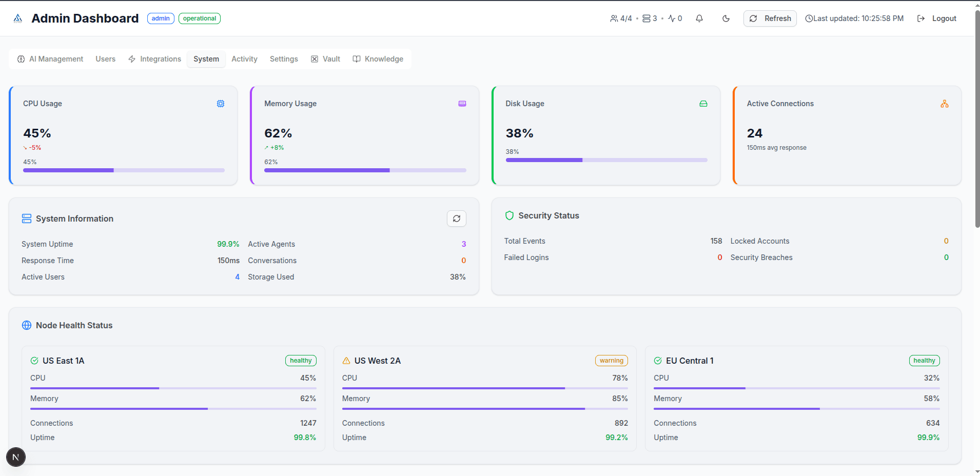This screenshot has width=980, height=476.
Task: Switch to the Activity tab
Action: coord(244,59)
